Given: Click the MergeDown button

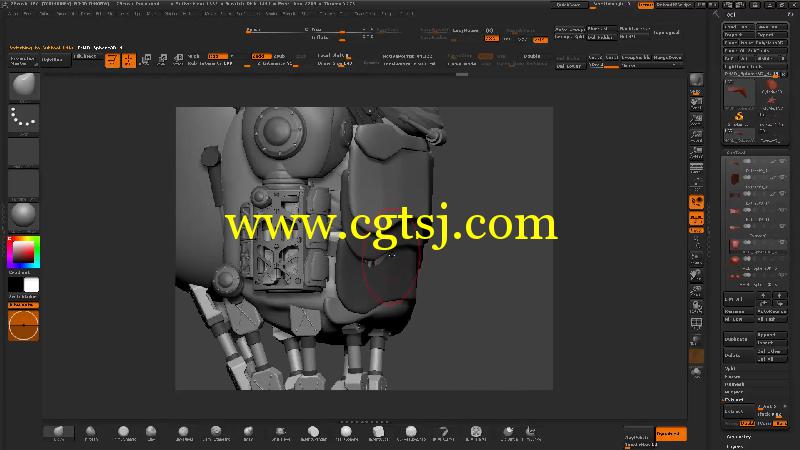Looking at the screenshot, I should tap(666, 58).
